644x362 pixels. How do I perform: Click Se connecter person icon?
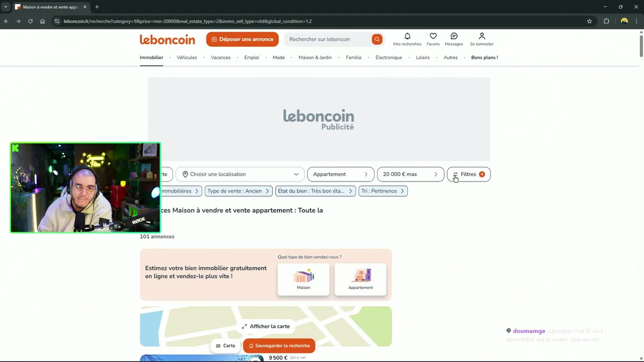(x=482, y=36)
